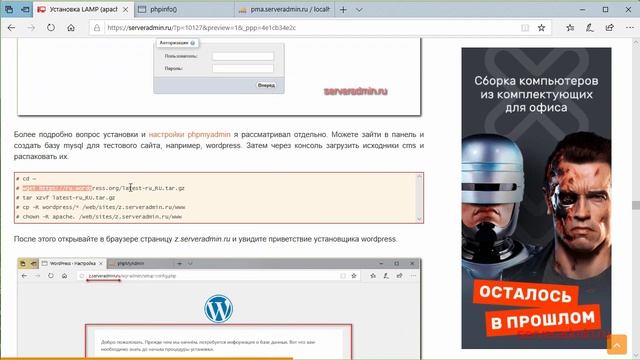Screen dimensions: 640x360
Task: Open the tabs set aside icon
Action: pyautogui.click(x=9, y=9)
